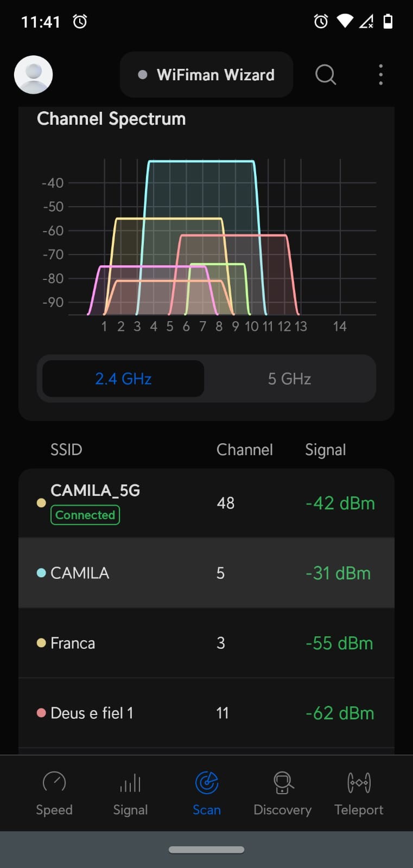Select the Scan radar tab
This screenshot has width=413, height=868.
tap(206, 782)
